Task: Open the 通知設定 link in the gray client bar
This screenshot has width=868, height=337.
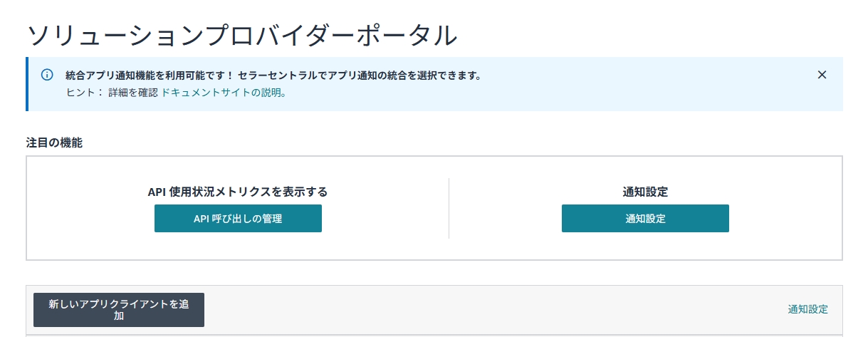Action: point(807,309)
